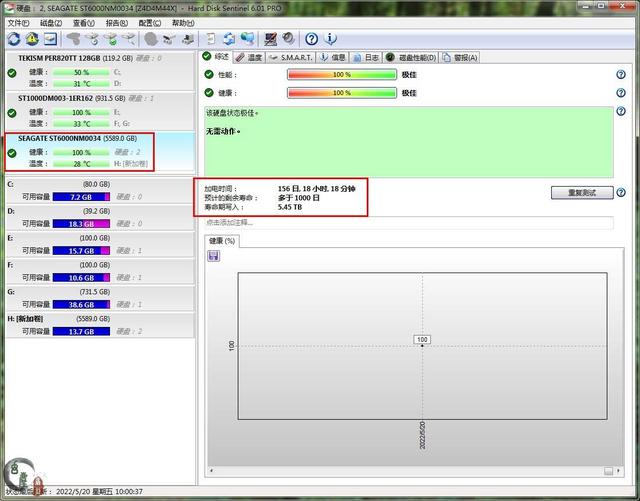Click the green check icon next to 性能
Image resolution: width=640 pixels, height=501 pixels.
[x=209, y=74]
